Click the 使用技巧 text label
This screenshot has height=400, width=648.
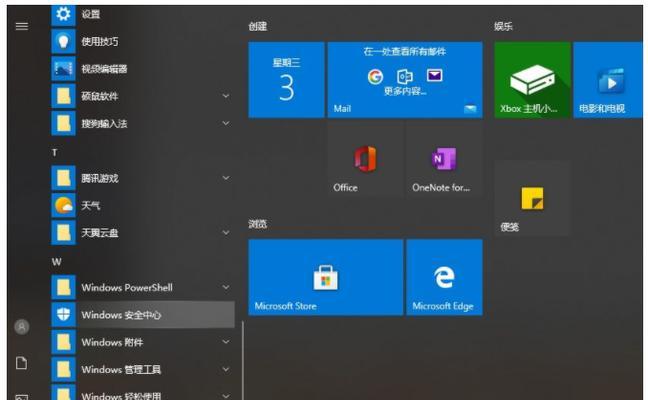[100, 41]
